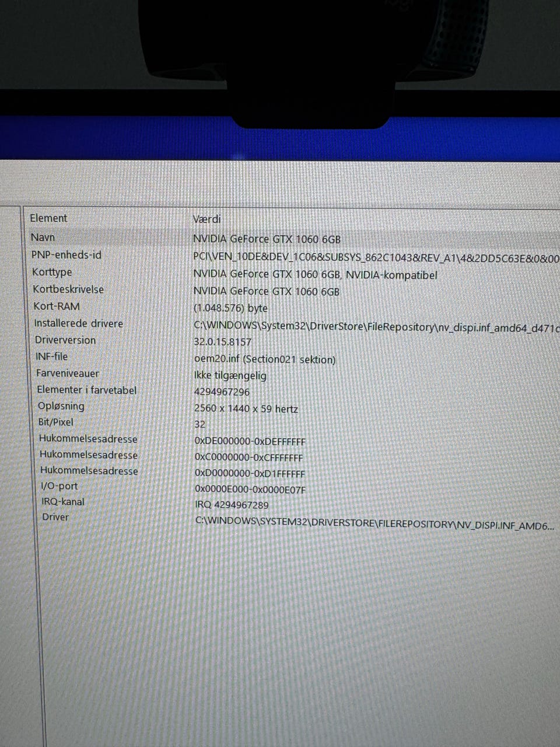Click the driver version 32.0.15.8157
The image size is (560, 747).
tap(222, 342)
